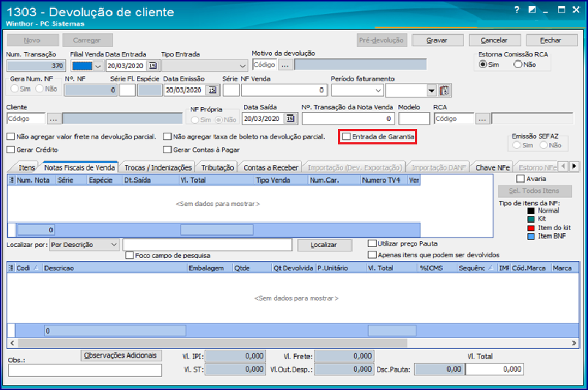588x390 pixels.
Task: Click the NF Venda number field
Action: (284, 90)
